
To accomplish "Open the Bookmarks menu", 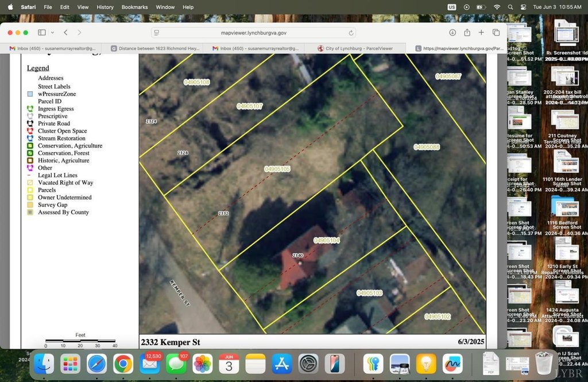I will pos(134,7).
